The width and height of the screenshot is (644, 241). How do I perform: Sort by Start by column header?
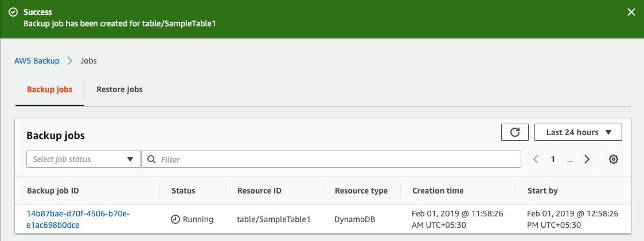pyautogui.click(x=542, y=191)
